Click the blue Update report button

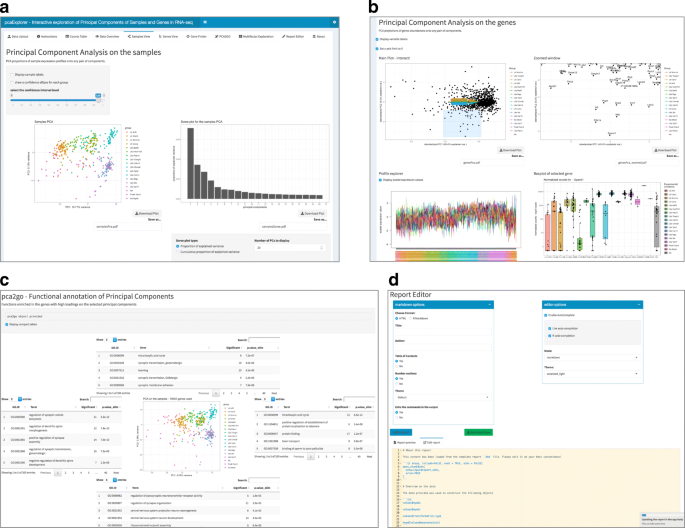[401, 432]
